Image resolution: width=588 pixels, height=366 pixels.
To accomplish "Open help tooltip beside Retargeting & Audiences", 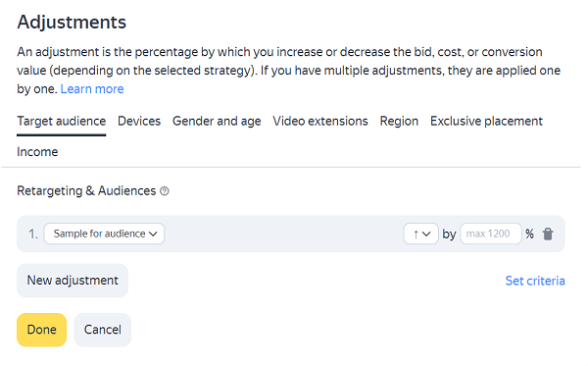I will 165,191.
